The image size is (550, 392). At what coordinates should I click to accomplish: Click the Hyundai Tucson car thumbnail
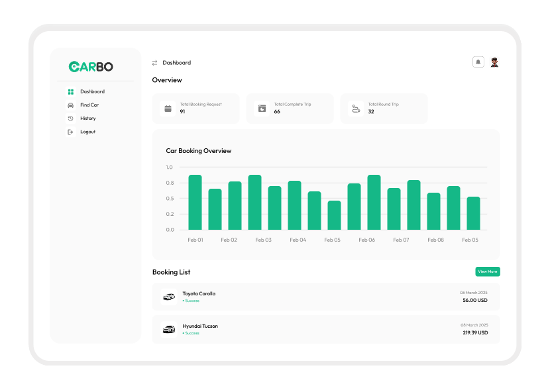click(169, 329)
